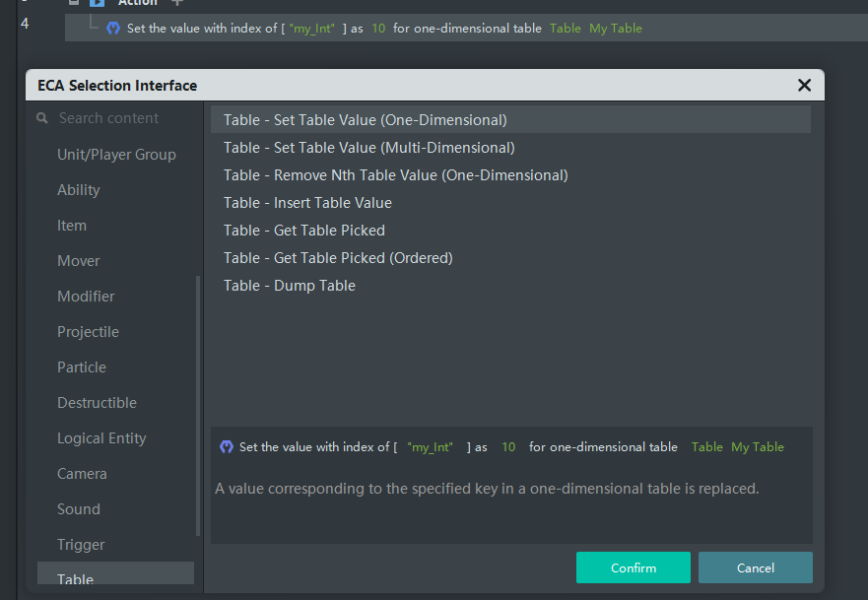Click My Table in dialog preview
Image resolution: width=868 pixels, height=600 pixels.
pyautogui.click(x=758, y=447)
